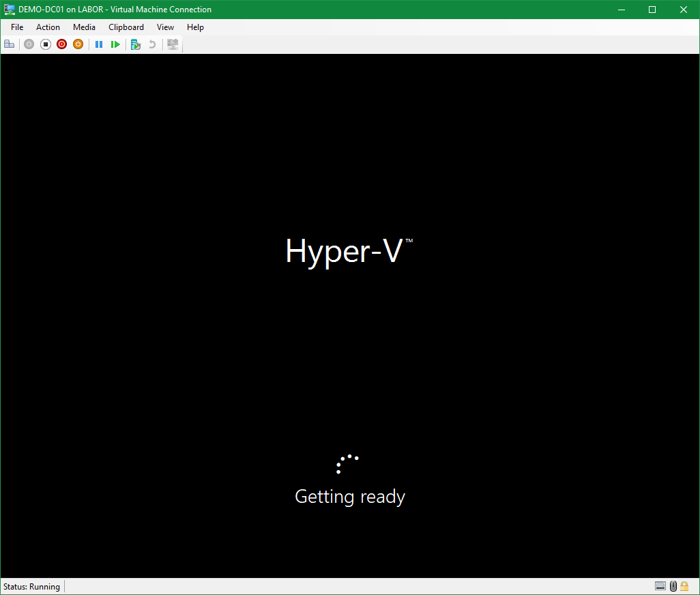The width and height of the screenshot is (700, 595).
Task: Open the File menu
Action: point(17,27)
